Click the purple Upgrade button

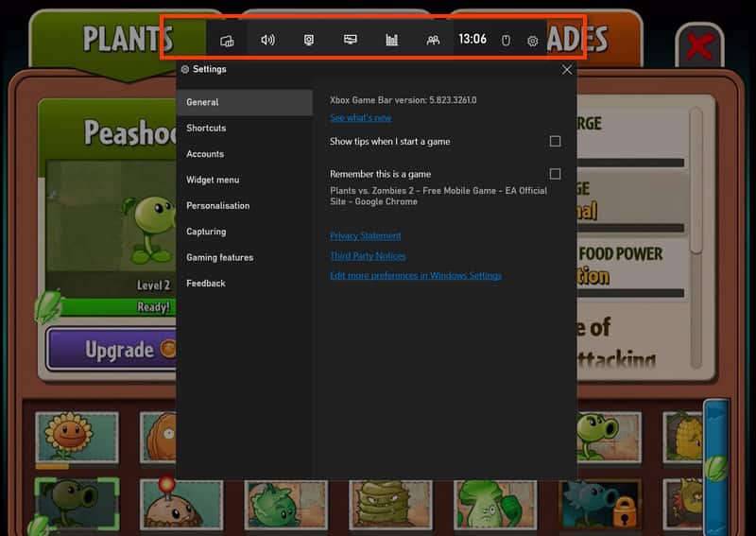pos(112,349)
